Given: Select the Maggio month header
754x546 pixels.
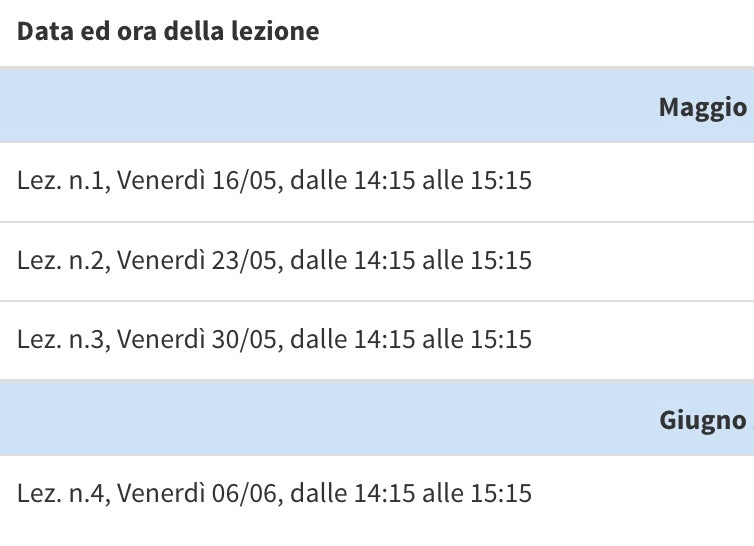Looking at the screenshot, I should tap(702, 107).
